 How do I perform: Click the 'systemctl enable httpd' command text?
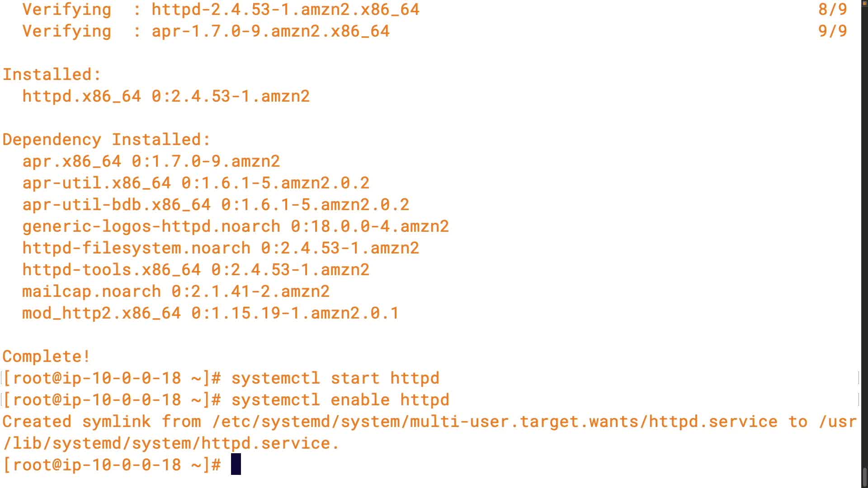(x=340, y=399)
